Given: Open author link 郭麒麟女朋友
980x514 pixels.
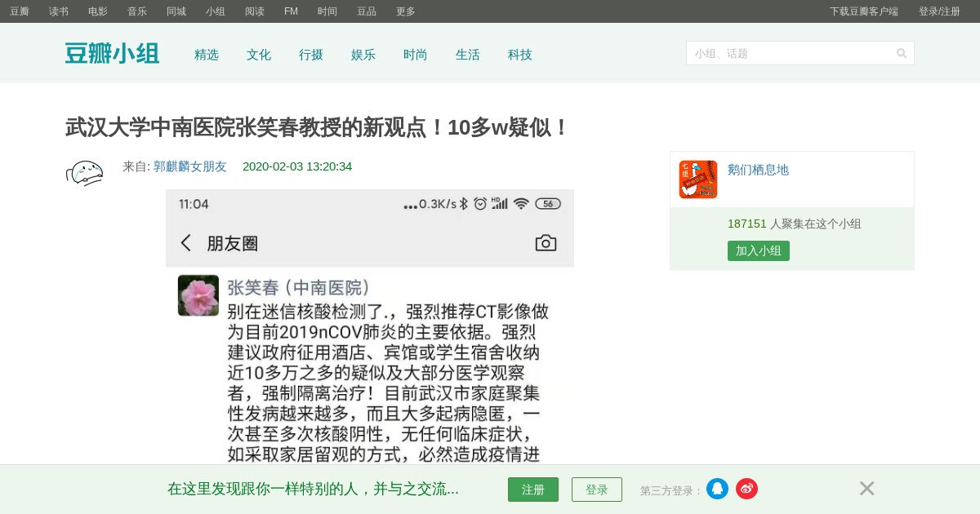Looking at the screenshot, I should click(190, 166).
